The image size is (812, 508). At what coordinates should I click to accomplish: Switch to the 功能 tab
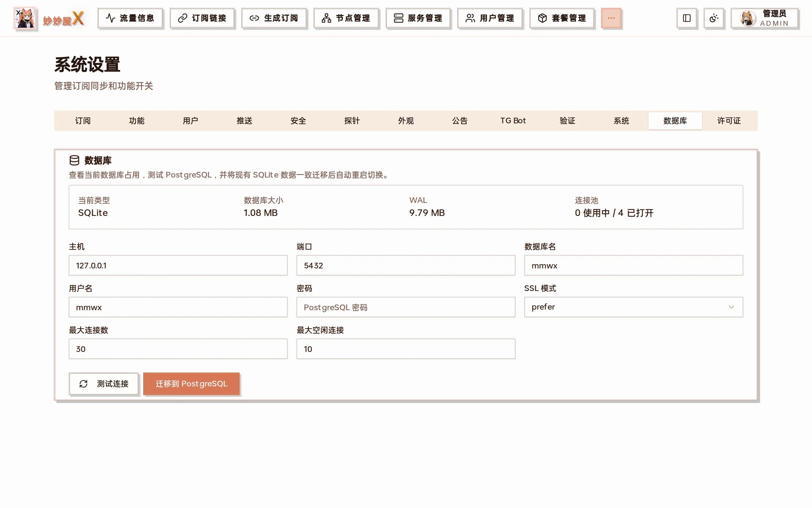point(136,121)
